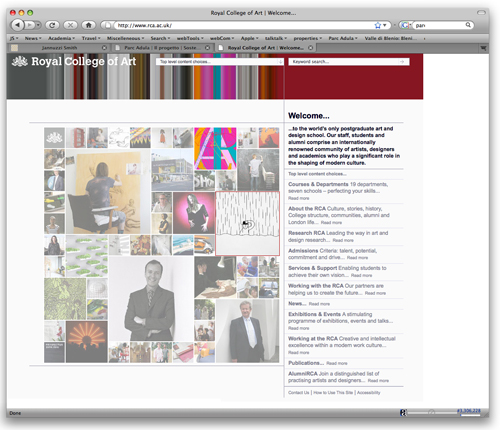Screen dimensions: 500x430
Task: Reload the page with the Reload button
Action: tap(52, 25)
